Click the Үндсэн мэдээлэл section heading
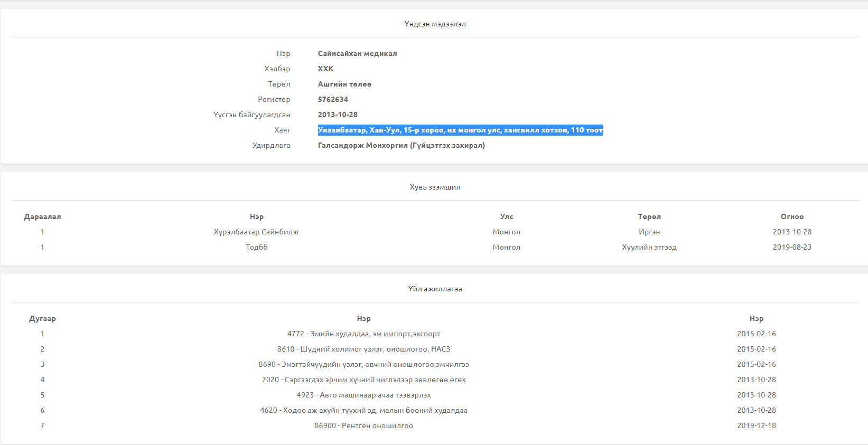The height and width of the screenshot is (445, 868). click(x=435, y=24)
